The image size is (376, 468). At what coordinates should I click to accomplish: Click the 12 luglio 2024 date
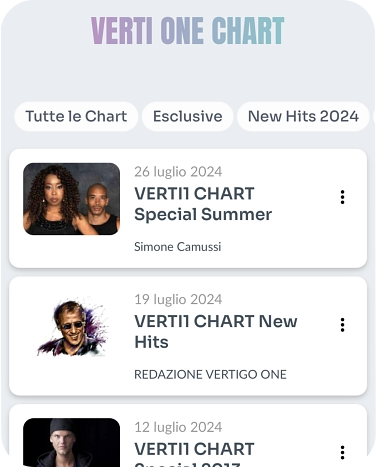(178, 427)
